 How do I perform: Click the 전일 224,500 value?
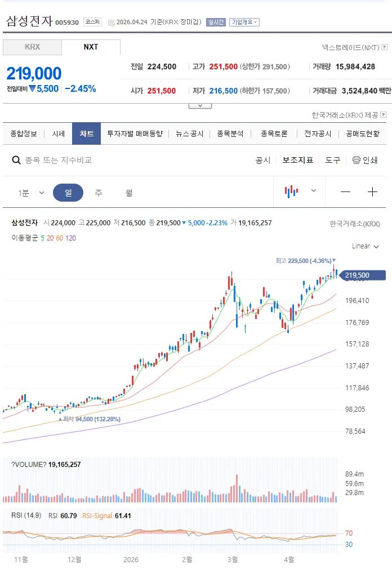pos(162,67)
